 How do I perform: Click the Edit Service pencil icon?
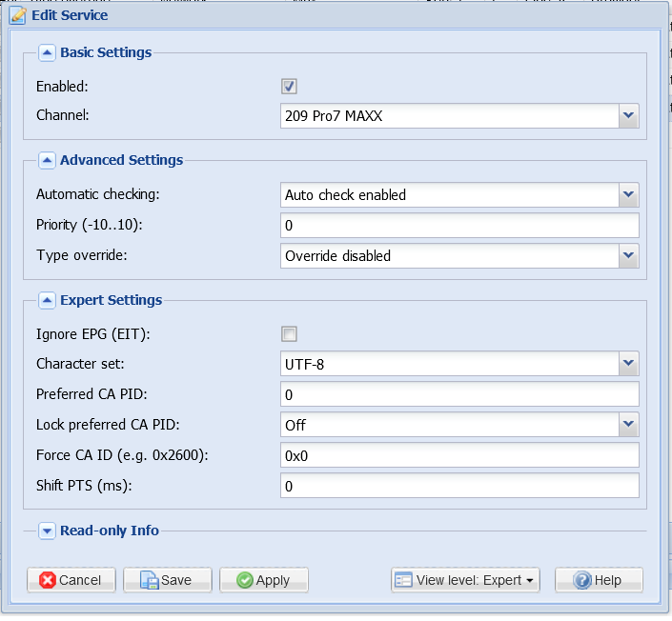click(18, 15)
